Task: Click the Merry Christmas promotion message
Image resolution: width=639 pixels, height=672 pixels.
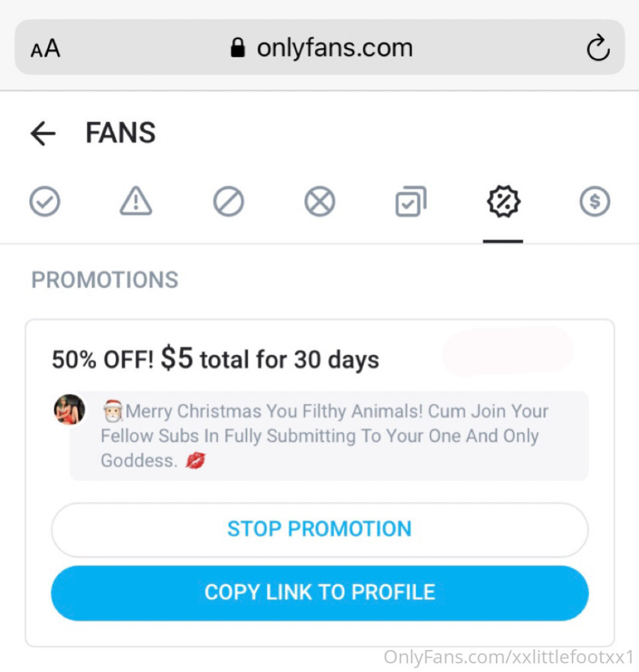Action: click(325, 436)
